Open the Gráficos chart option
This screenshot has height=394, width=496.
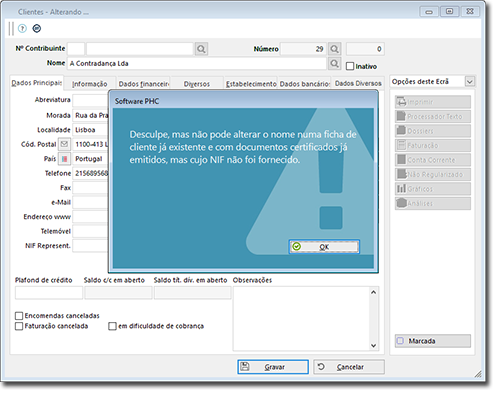coord(433,189)
